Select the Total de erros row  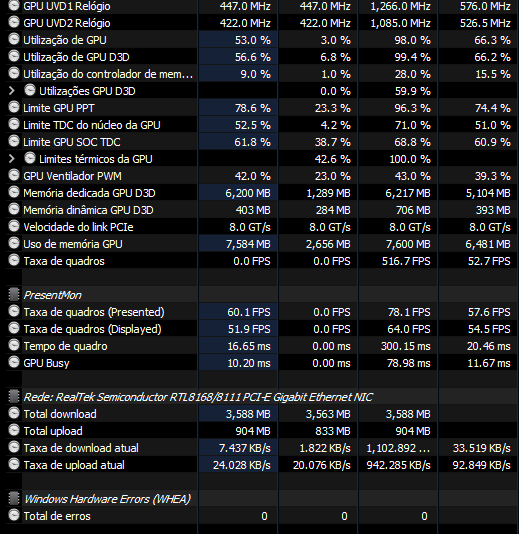(262, 516)
